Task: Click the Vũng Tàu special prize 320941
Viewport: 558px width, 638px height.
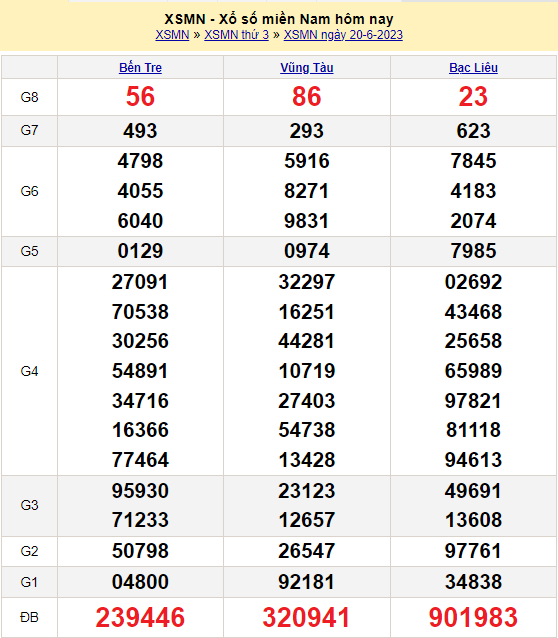Action: click(x=307, y=617)
